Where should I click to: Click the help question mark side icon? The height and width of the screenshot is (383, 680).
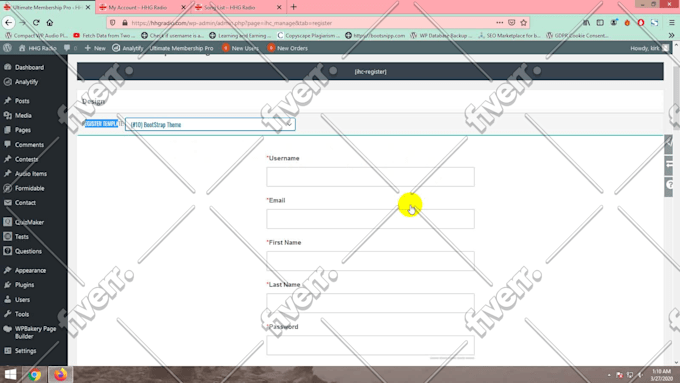pos(669,186)
